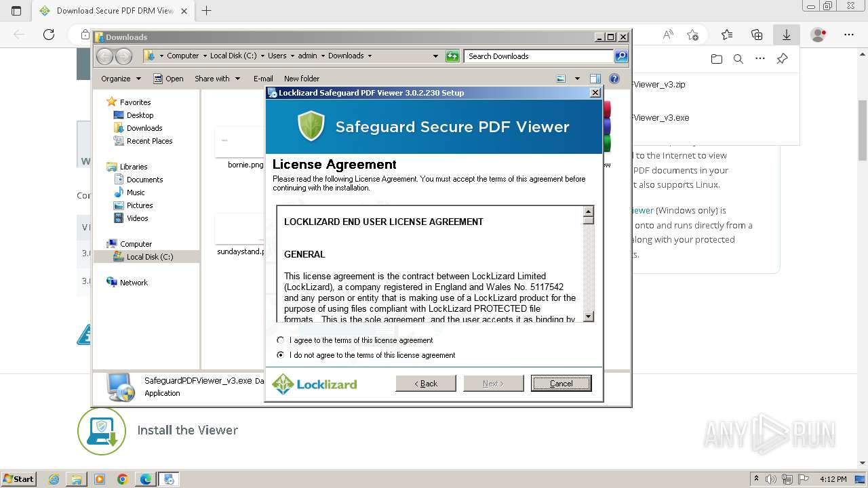Click the Explorer back navigation arrow

(x=105, y=56)
